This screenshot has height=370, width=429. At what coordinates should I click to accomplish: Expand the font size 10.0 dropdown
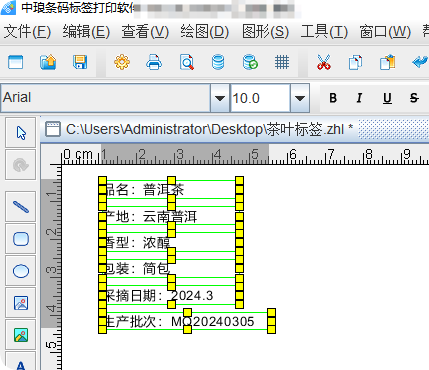pos(300,98)
